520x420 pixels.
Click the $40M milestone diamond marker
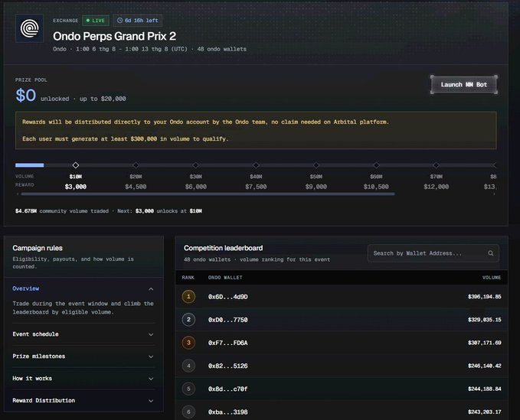pyautogui.click(x=256, y=165)
